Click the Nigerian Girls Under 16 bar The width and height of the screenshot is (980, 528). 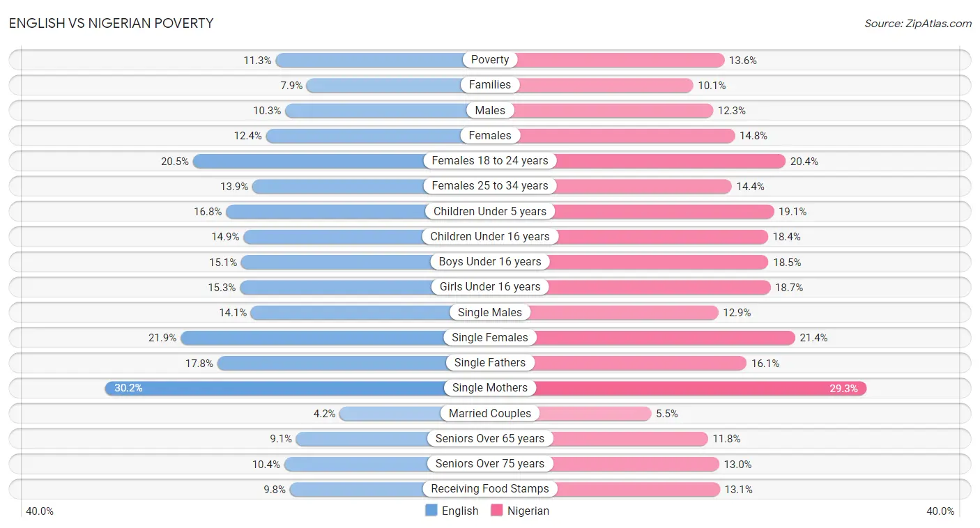(x=630, y=287)
